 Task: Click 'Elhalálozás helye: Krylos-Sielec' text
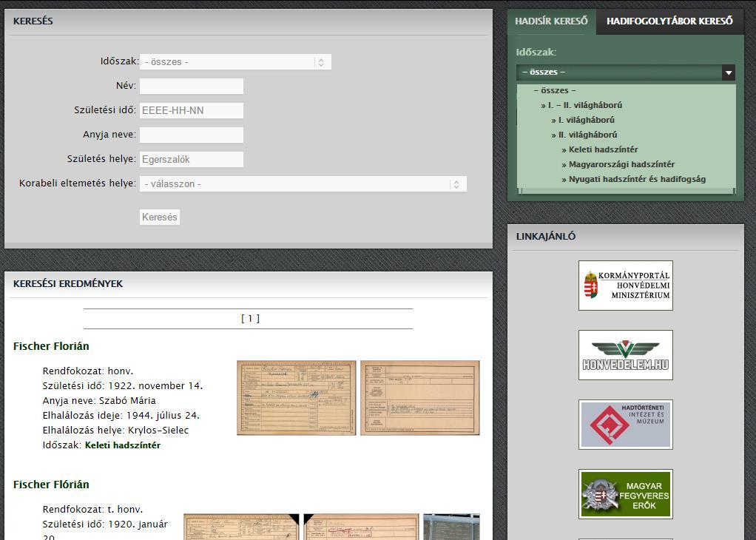click(x=115, y=430)
